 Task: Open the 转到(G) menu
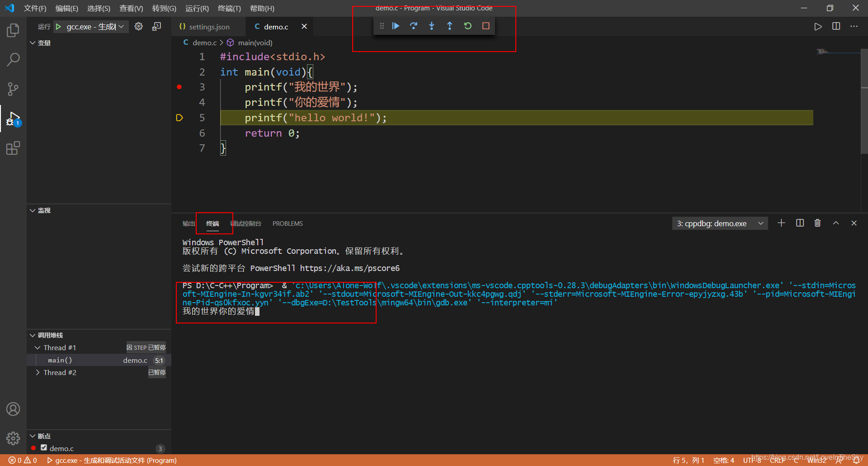coord(164,9)
